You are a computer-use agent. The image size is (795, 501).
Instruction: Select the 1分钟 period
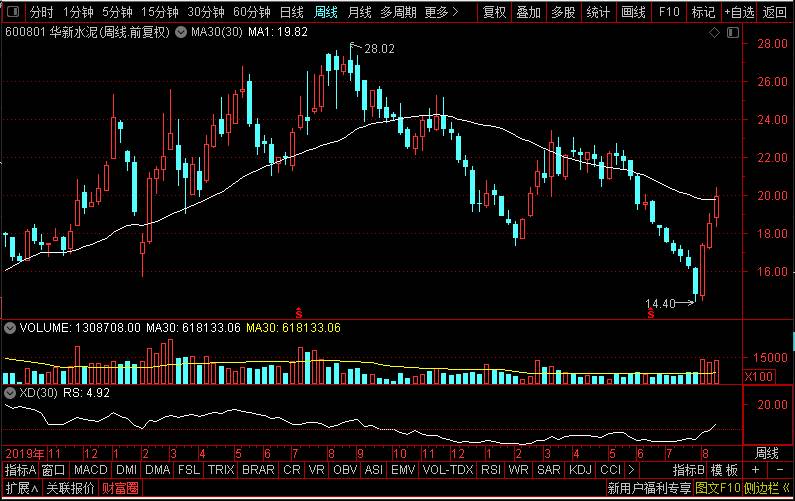[78, 12]
